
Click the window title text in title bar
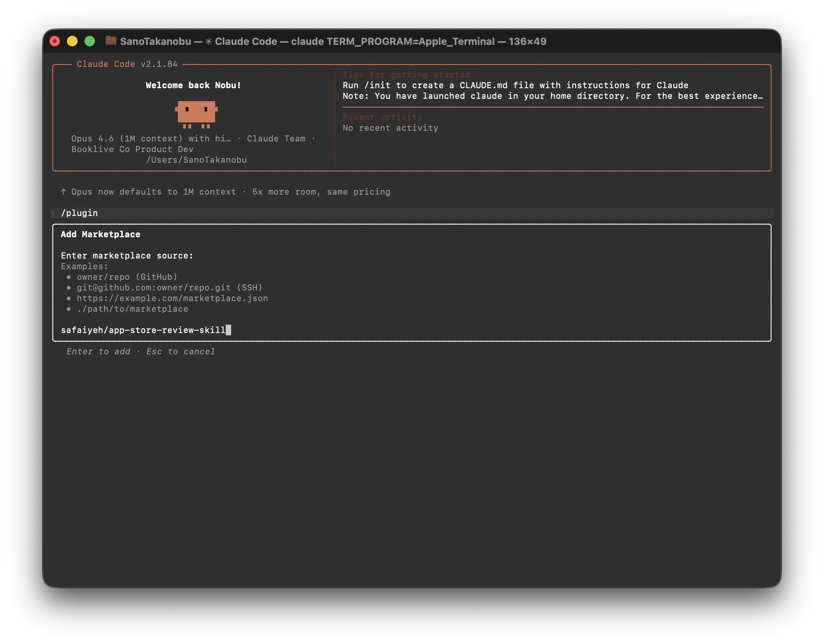coord(333,41)
